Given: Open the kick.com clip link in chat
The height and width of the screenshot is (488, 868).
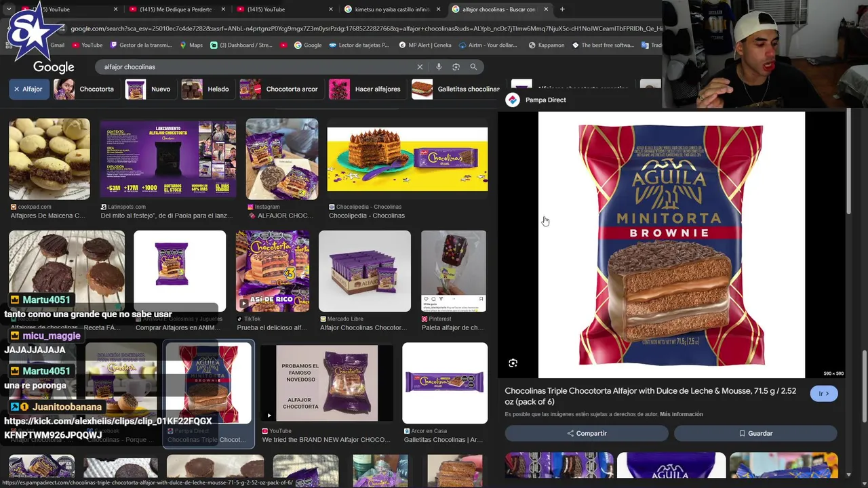Looking at the screenshot, I should (108, 428).
